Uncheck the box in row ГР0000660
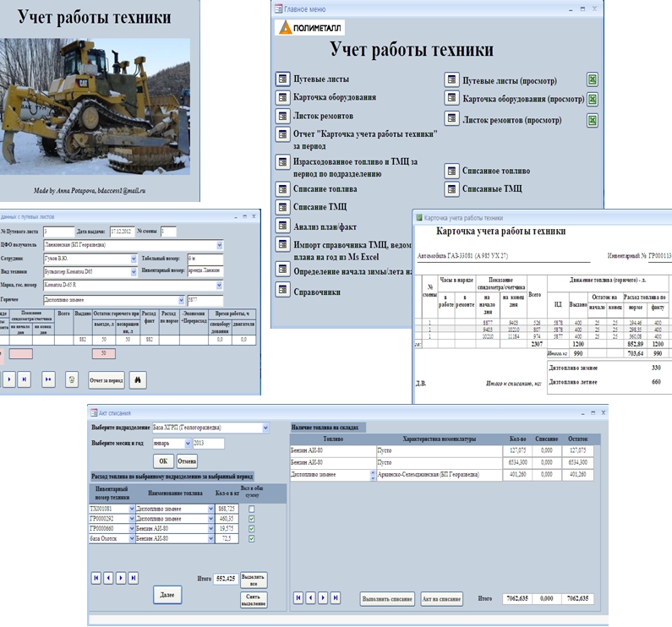The image size is (672, 627). coord(252,529)
